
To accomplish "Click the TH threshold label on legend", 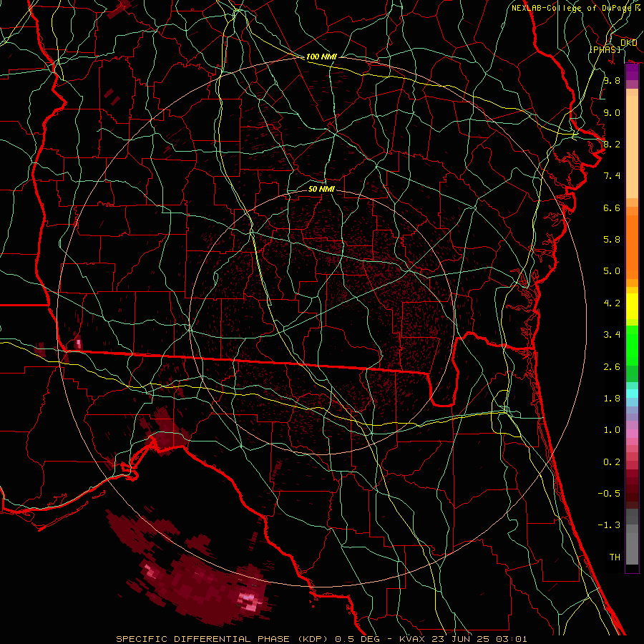I will click(615, 557).
